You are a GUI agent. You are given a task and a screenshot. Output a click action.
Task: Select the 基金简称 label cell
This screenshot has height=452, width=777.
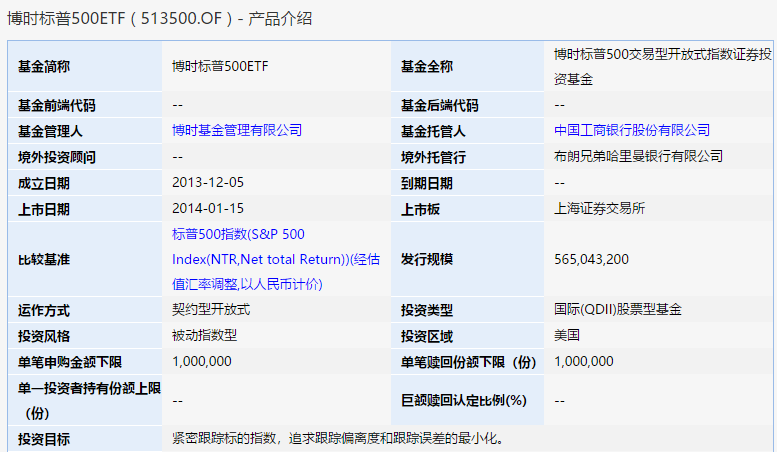click(x=44, y=66)
